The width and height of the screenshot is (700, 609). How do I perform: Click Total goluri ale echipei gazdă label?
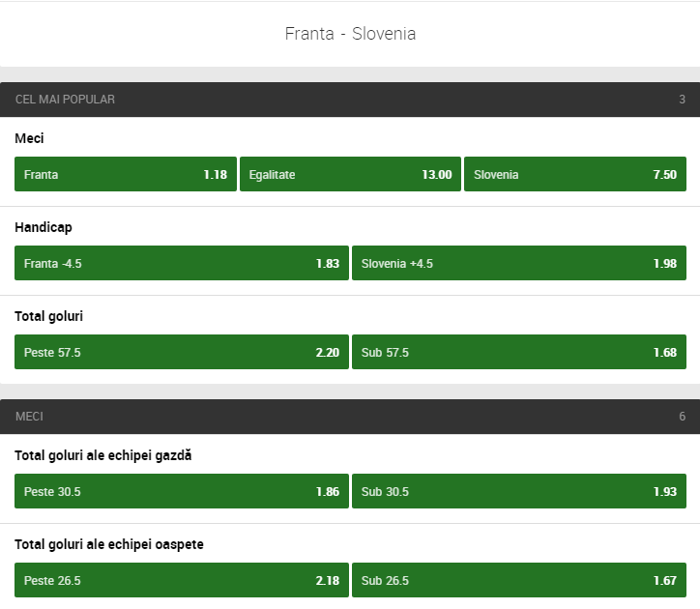pyautogui.click(x=103, y=455)
